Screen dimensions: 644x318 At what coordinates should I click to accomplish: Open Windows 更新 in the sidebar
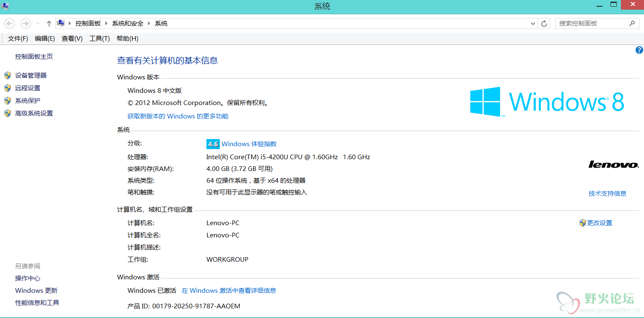point(36,291)
